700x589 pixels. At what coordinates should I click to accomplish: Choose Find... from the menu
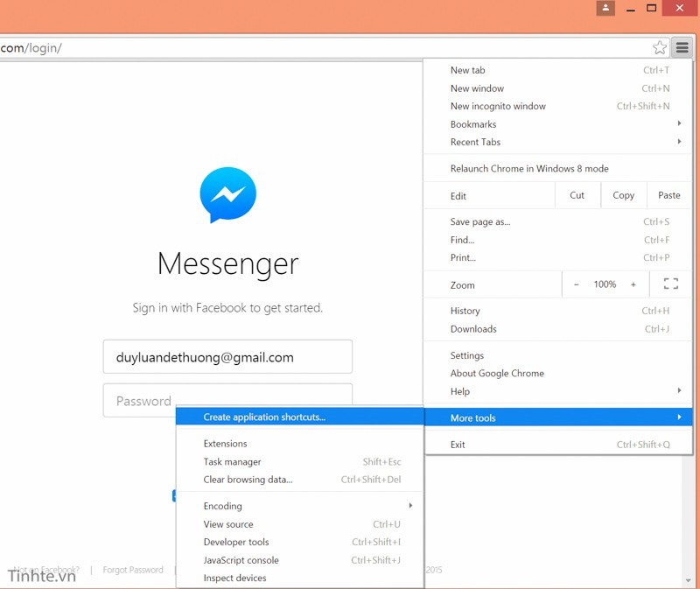tap(558, 240)
